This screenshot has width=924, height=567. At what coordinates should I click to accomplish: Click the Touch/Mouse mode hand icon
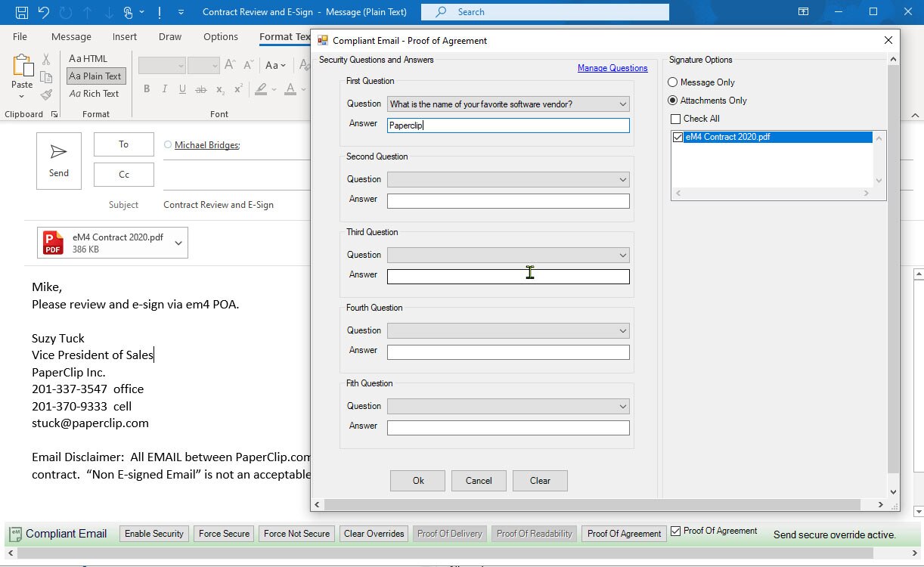pos(129,12)
